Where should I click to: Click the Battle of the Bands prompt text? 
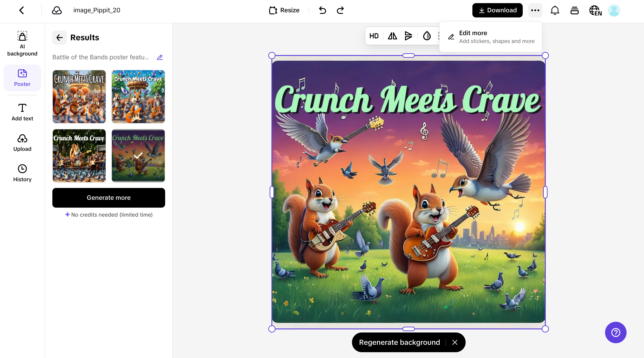(x=100, y=57)
